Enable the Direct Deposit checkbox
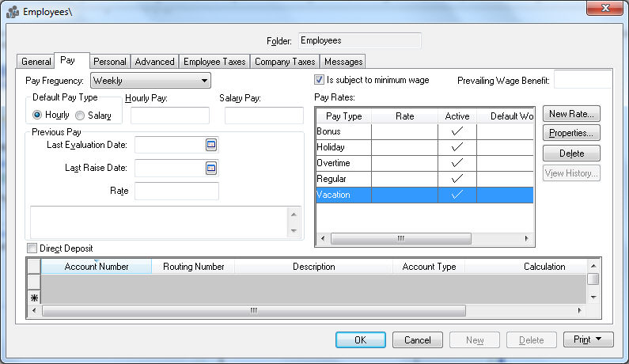629x364 pixels. pos(32,248)
